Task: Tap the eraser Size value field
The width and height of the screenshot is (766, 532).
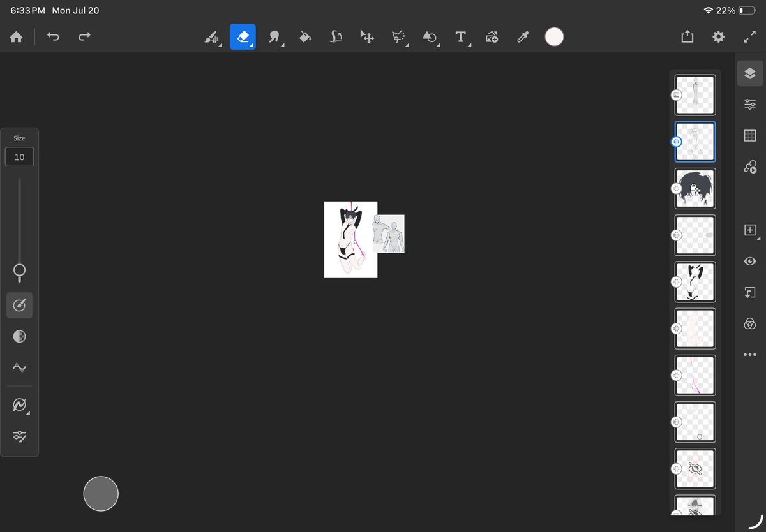Action: pos(19,157)
